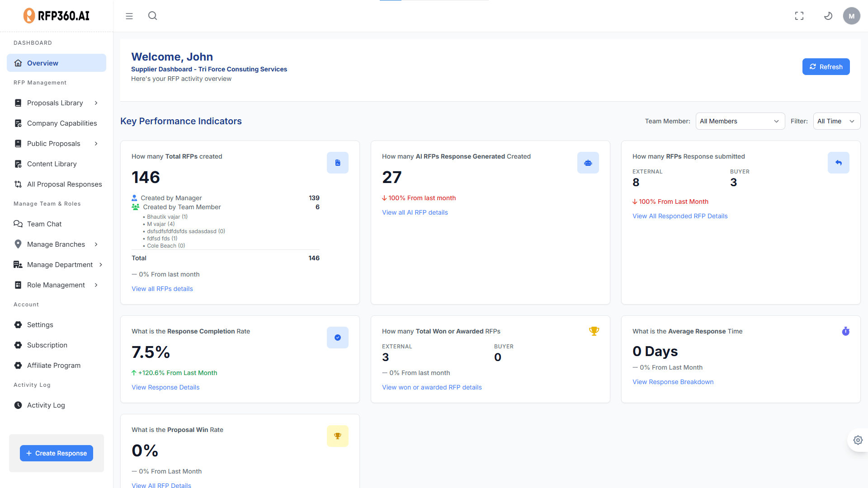The width and height of the screenshot is (868, 488).
Task: Click the reply arrow icon on Response submitted card
Action: click(838, 163)
